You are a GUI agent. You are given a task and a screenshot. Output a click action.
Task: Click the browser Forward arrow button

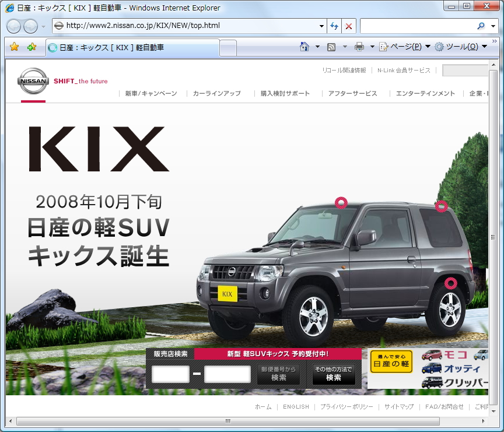(x=30, y=26)
